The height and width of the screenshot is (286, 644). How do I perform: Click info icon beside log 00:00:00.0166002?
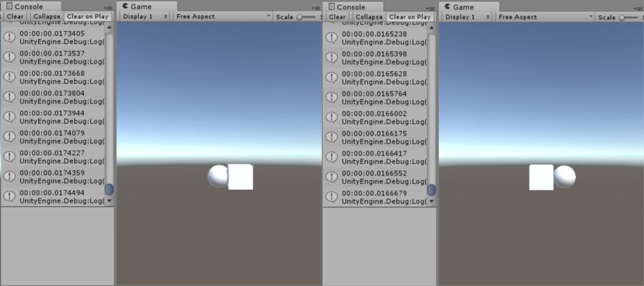pos(331,117)
